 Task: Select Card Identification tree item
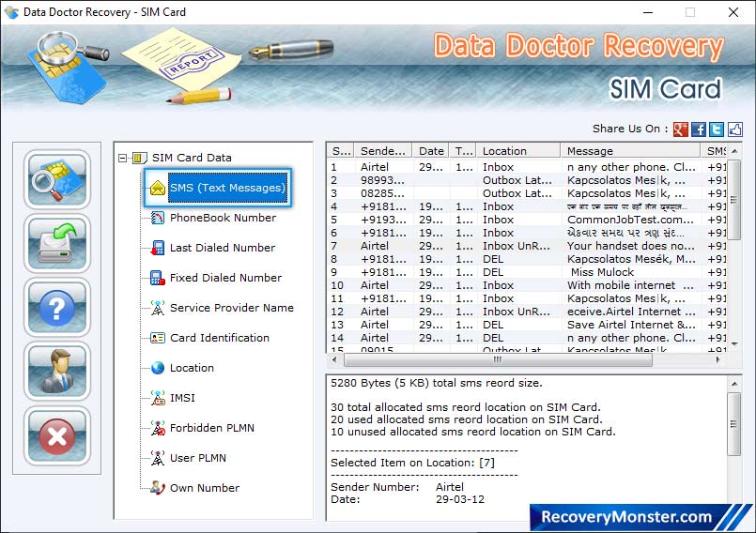(x=220, y=338)
